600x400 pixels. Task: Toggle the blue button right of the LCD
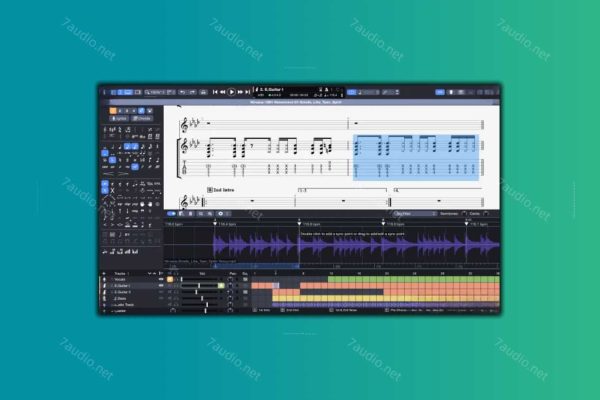coord(351,92)
